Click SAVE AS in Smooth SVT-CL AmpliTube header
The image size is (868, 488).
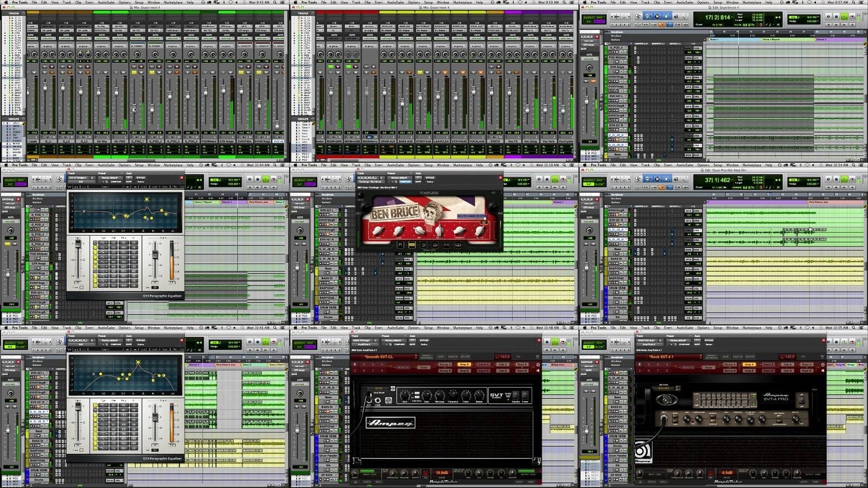point(453,357)
